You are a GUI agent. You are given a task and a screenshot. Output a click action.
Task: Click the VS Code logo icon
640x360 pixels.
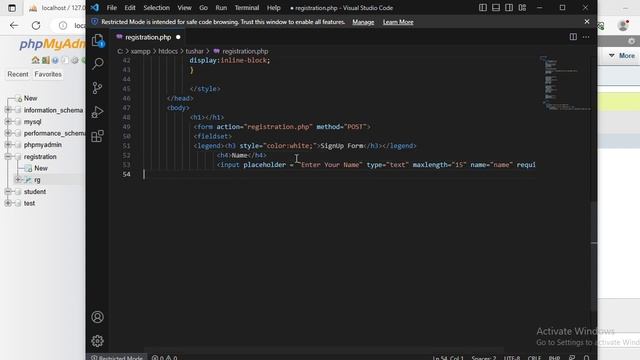pos(95,8)
